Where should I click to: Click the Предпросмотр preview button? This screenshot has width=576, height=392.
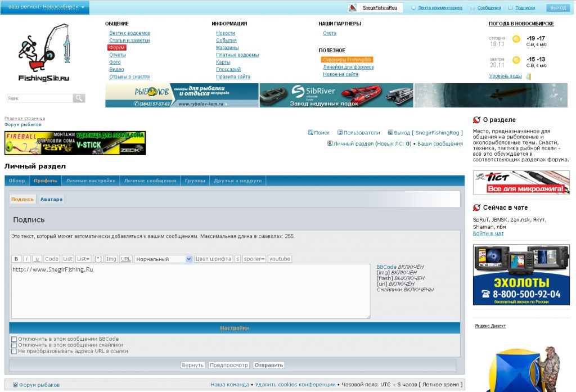point(229,366)
